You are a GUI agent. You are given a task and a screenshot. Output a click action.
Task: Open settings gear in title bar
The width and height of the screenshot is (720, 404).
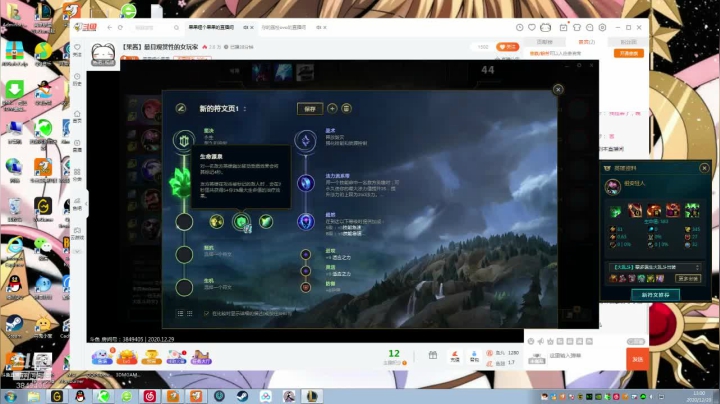[602, 28]
